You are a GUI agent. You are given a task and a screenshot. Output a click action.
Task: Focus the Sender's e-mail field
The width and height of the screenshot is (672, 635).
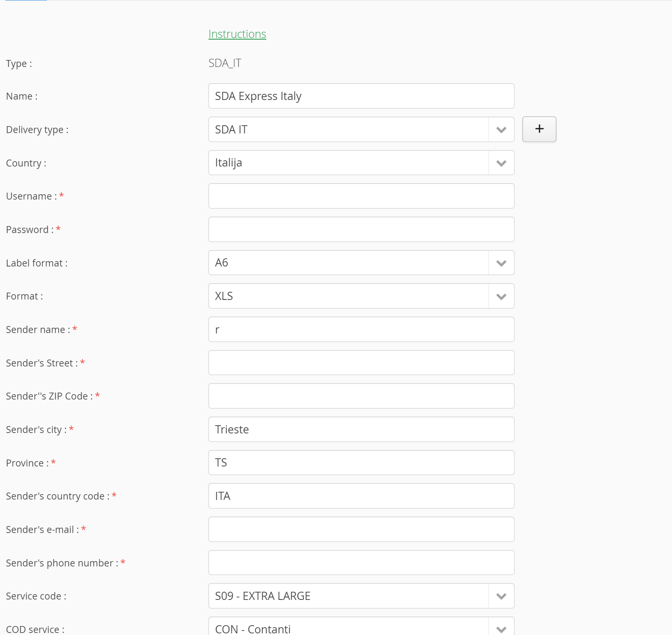(x=361, y=529)
